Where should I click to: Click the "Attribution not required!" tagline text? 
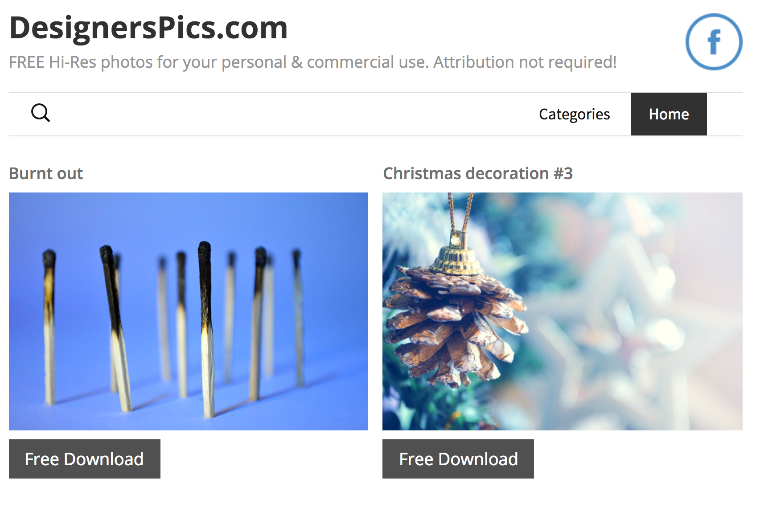tap(525, 62)
